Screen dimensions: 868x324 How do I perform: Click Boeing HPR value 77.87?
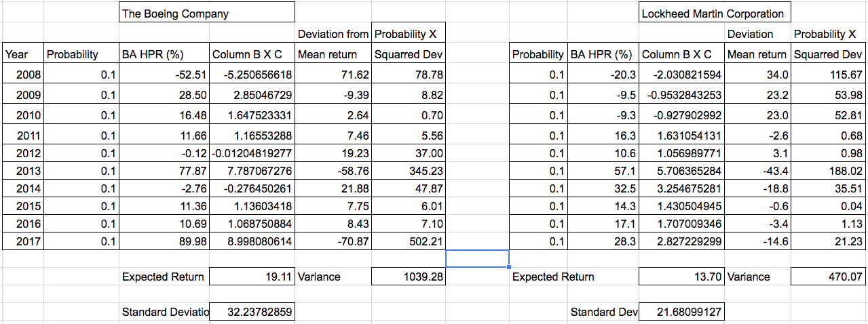point(164,171)
